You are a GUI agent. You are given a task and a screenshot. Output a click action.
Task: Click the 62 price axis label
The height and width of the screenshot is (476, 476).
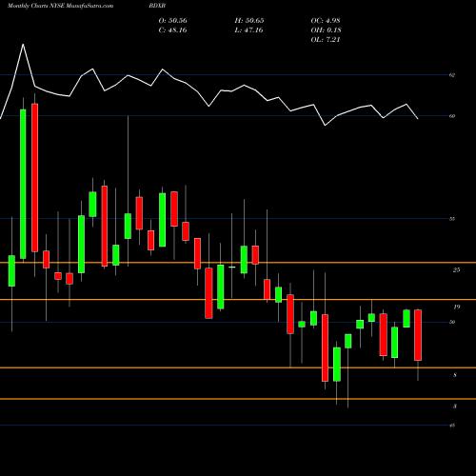tap(452, 75)
